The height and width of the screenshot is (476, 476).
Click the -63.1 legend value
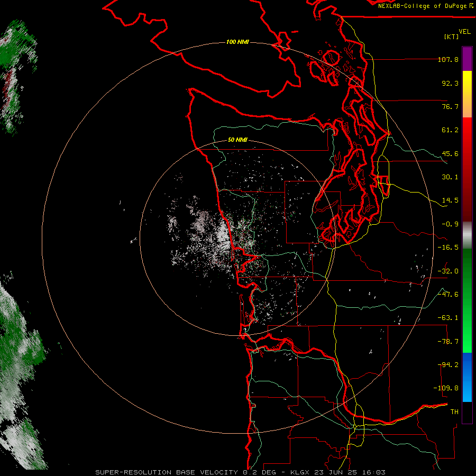coord(448,318)
